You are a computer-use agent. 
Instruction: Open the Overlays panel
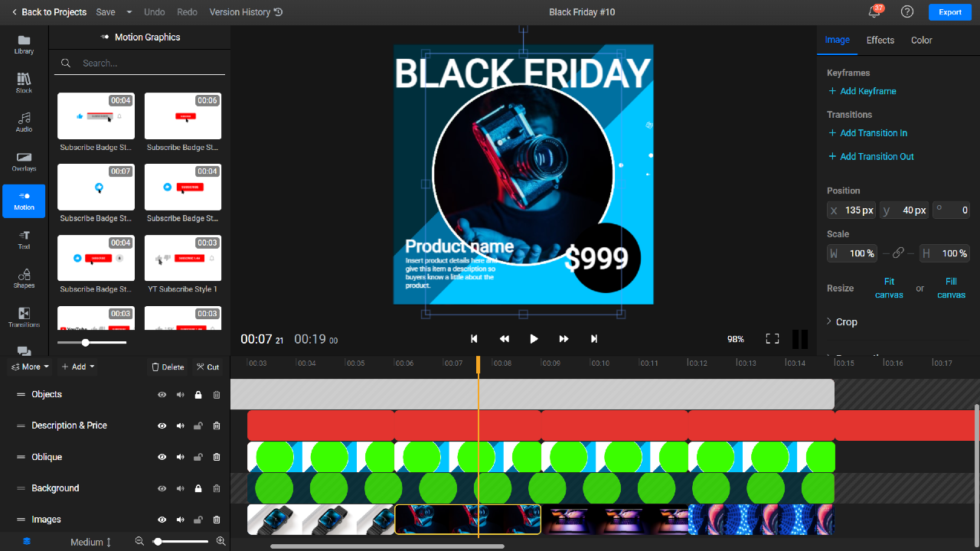tap(24, 161)
